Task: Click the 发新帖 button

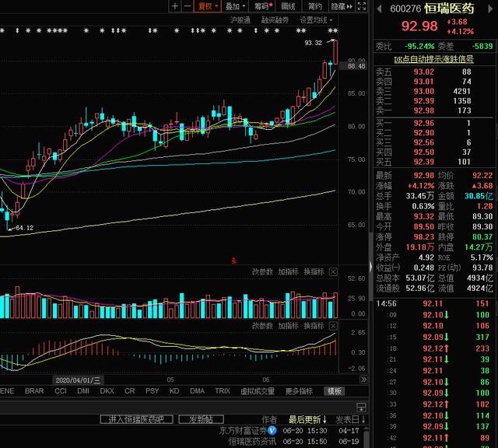Action: 201,419
